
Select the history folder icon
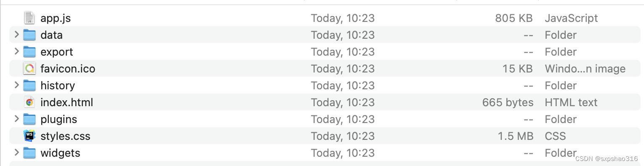pos(29,85)
